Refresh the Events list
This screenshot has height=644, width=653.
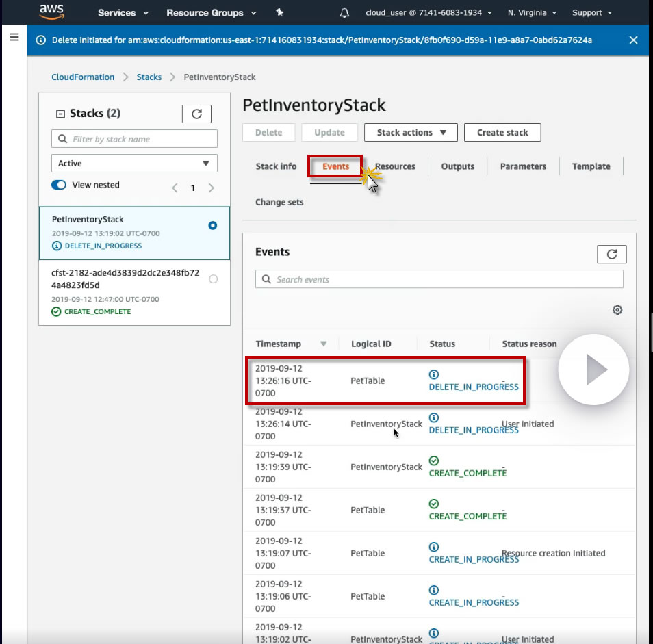pos(611,255)
